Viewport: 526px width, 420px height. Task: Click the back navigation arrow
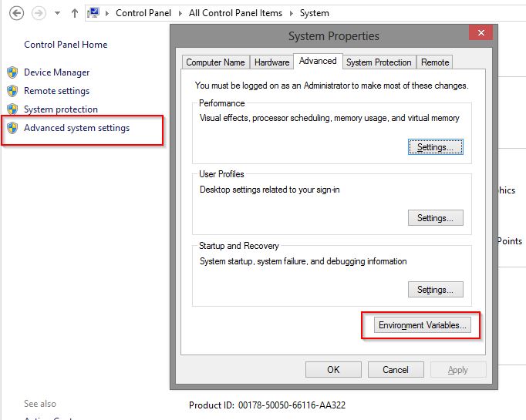coord(16,13)
